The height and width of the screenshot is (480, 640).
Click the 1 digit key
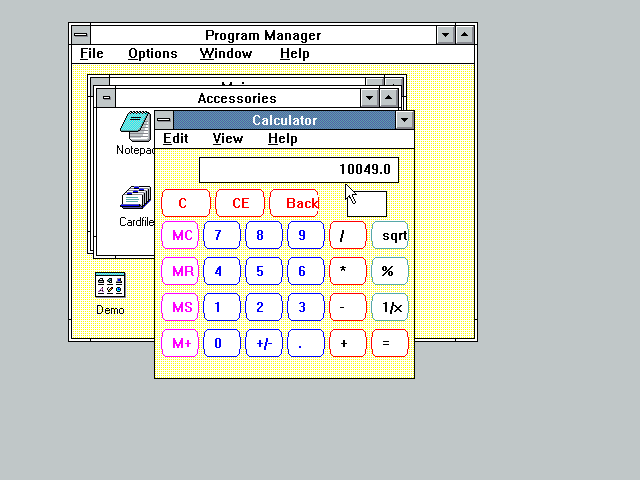222,307
